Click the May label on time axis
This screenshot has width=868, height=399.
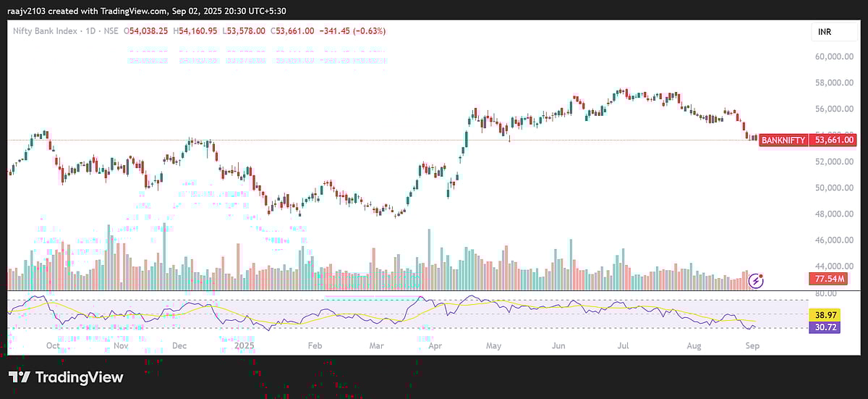[x=493, y=346]
